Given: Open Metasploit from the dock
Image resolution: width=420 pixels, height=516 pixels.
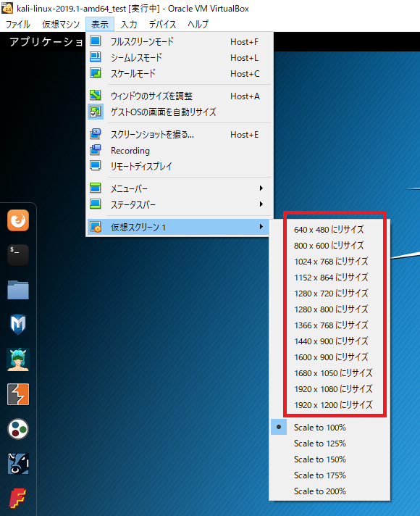Looking at the screenshot, I should click(18, 325).
